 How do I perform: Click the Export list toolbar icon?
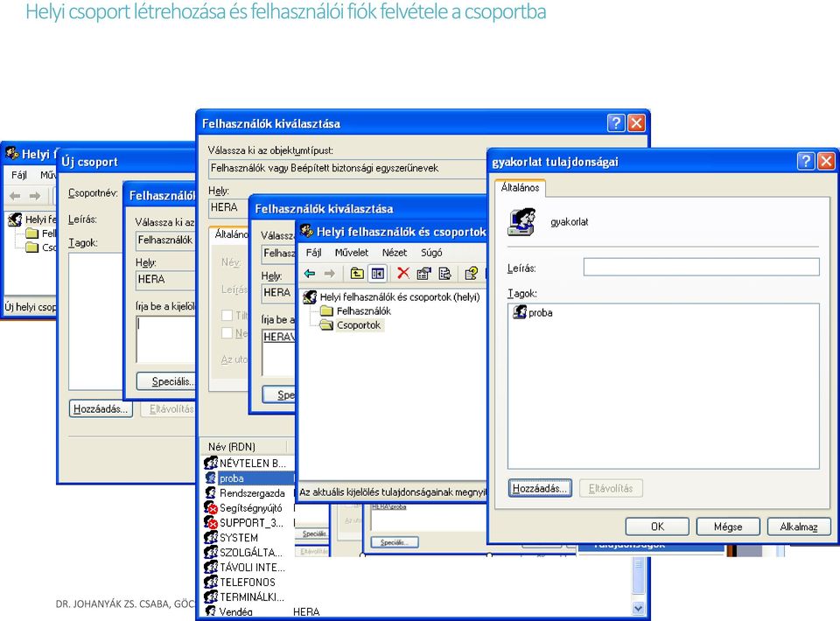coord(444,274)
